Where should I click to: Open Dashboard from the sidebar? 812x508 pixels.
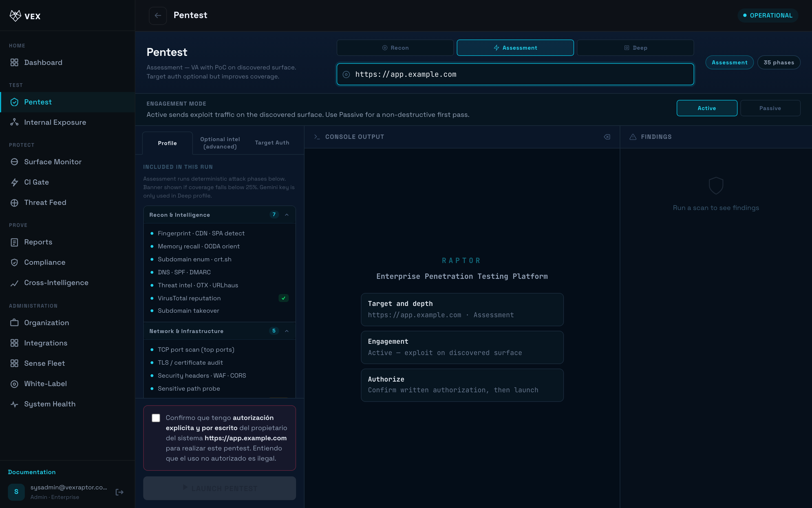tap(67, 62)
